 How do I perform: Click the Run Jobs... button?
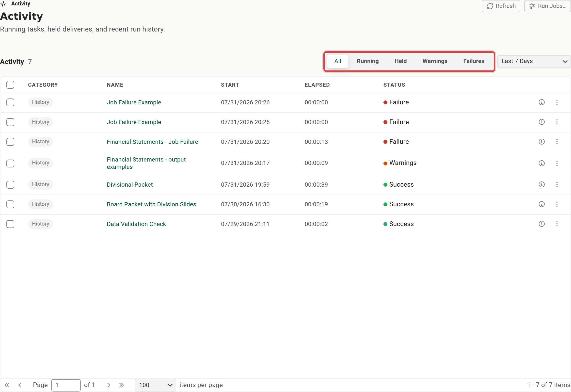click(x=547, y=6)
